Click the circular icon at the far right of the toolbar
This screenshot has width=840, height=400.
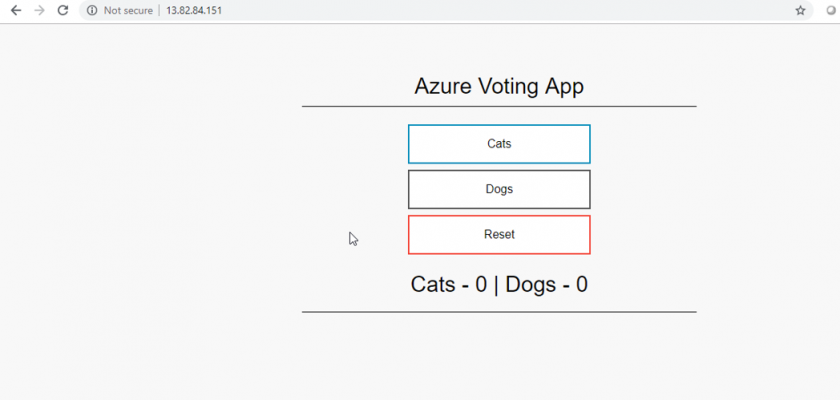click(x=832, y=10)
